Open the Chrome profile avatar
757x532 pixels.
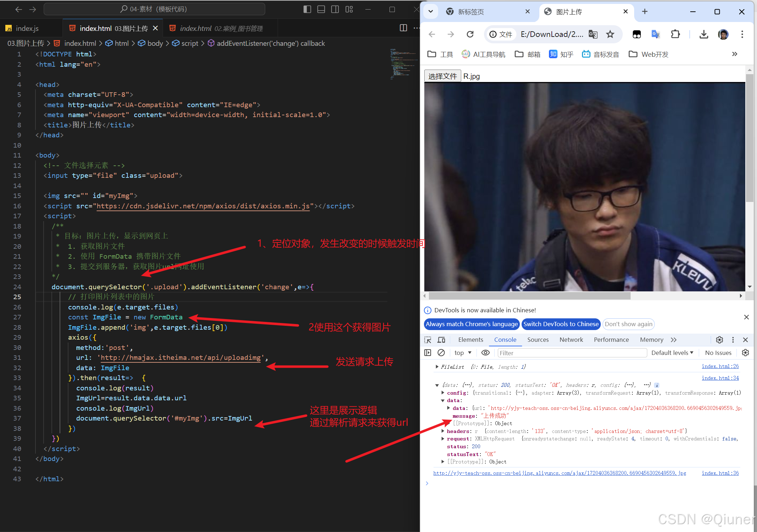[723, 34]
